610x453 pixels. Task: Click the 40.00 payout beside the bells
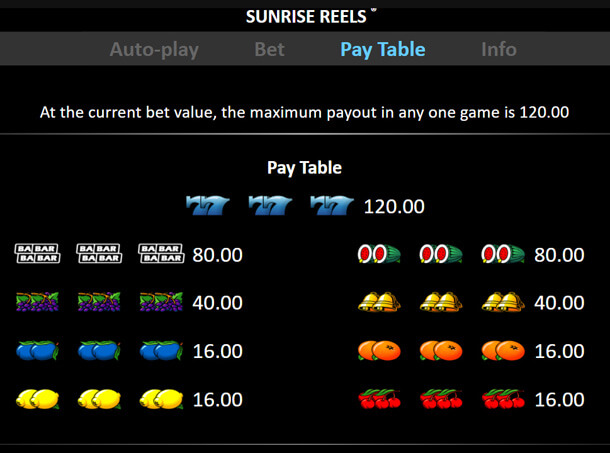pyautogui.click(x=559, y=303)
